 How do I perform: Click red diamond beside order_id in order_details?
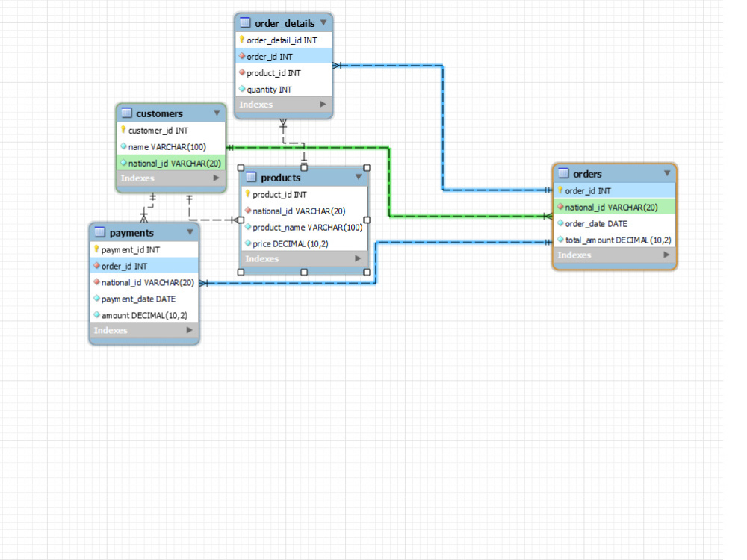click(242, 56)
